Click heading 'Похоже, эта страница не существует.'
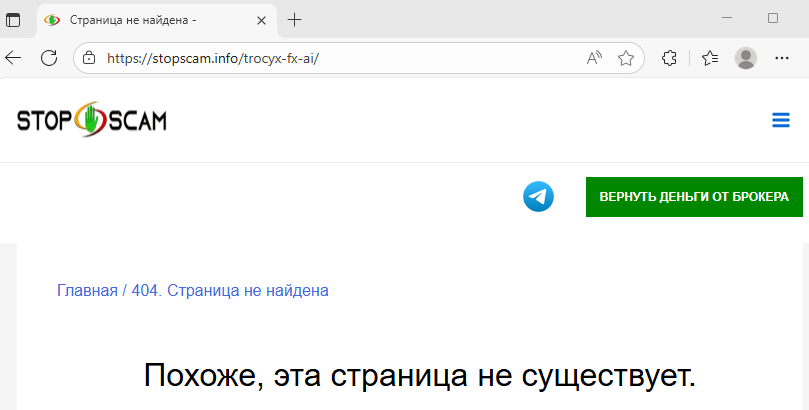809x410 pixels. click(419, 375)
